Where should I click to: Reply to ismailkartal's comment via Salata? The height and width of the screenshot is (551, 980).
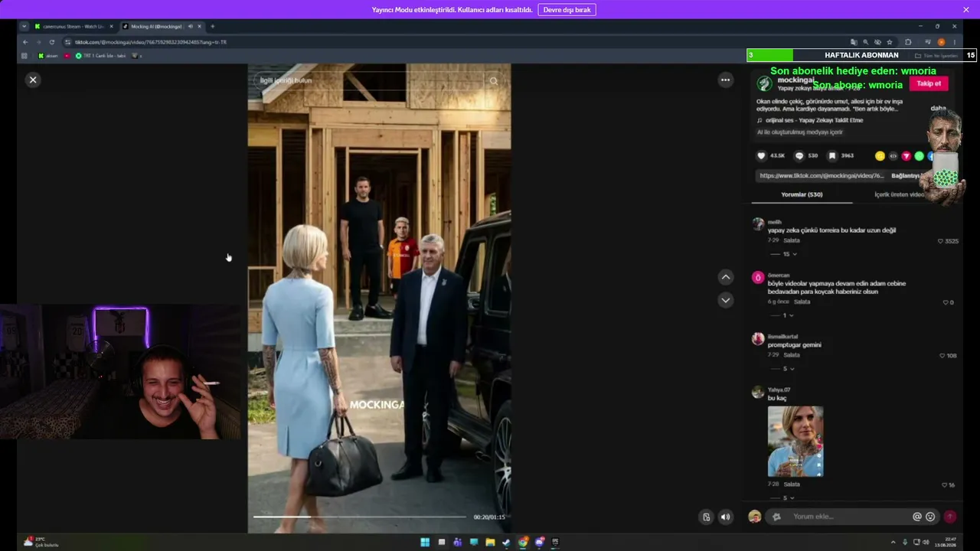[792, 355]
